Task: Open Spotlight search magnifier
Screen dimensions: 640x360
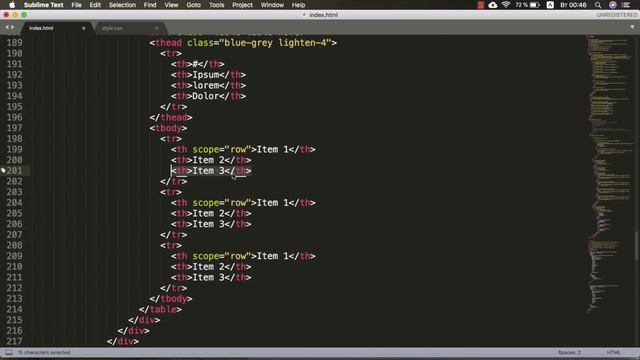Action: point(598,5)
